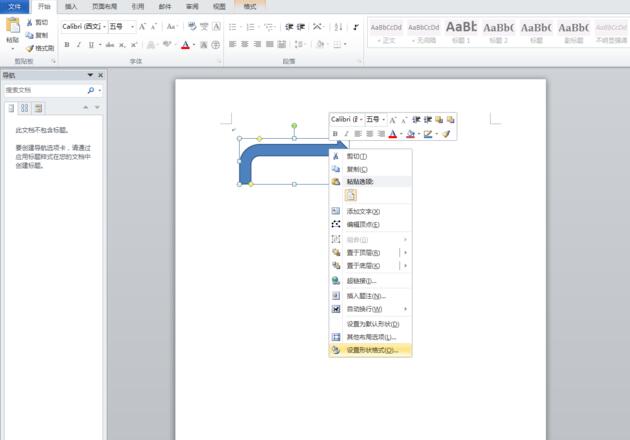Open the font size 五号 dropdown on mini toolbar
Screen dimensions: 630x440
pyautogui.click(x=383, y=119)
